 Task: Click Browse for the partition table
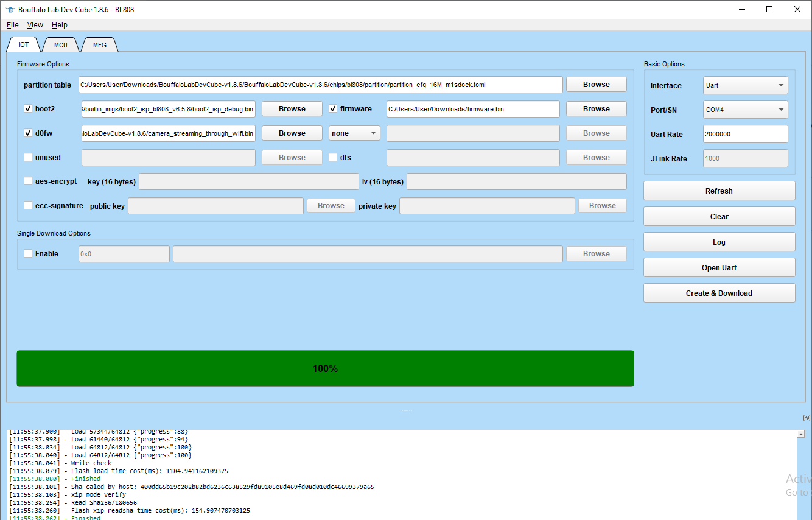pos(597,85)
